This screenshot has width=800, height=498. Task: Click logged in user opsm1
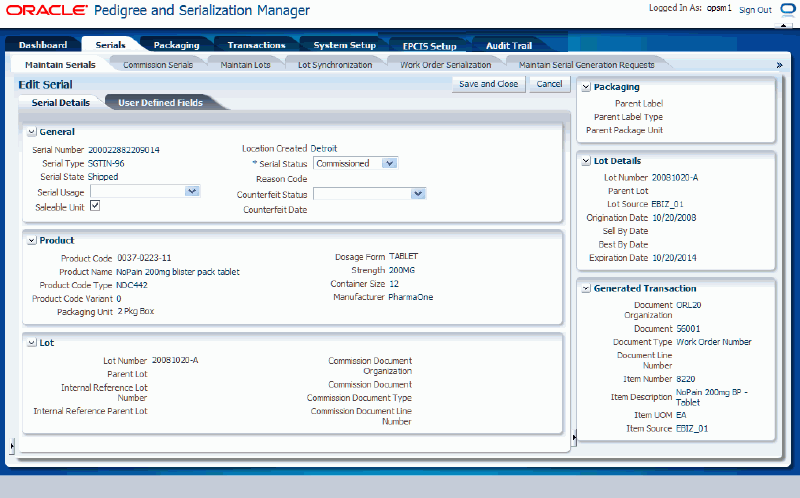pyautogui.click(x=719, y=8)
